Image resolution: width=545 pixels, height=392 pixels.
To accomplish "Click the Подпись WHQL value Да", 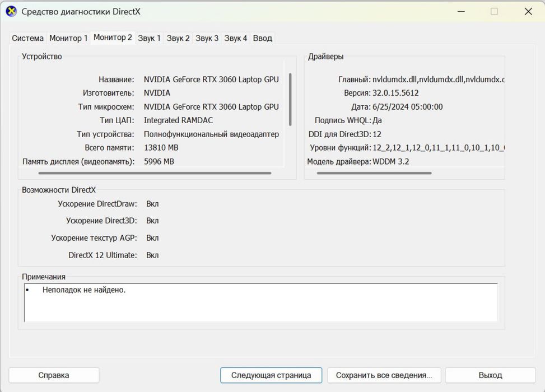I will tap(377, 120).
